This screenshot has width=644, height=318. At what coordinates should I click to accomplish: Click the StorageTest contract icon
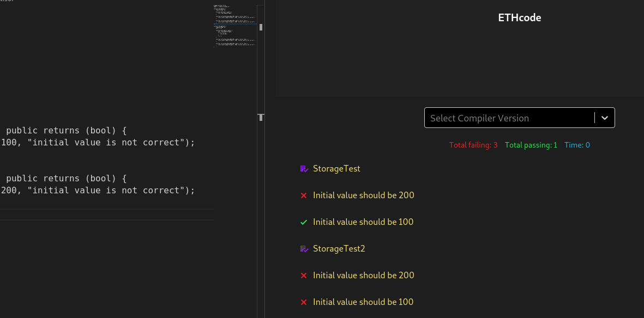(304, 169)
